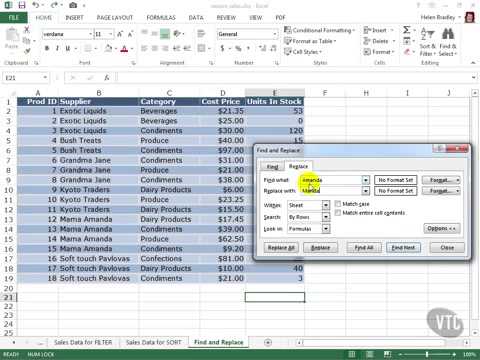This screenshot has height=360, width=480.
Task: Click the camera icon in quick access toolbar
Action: (73, 5)
